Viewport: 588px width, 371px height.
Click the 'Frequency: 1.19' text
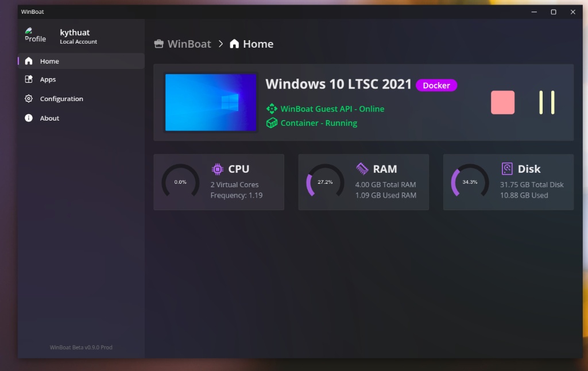pyautogui.click(x=236, y=195)
